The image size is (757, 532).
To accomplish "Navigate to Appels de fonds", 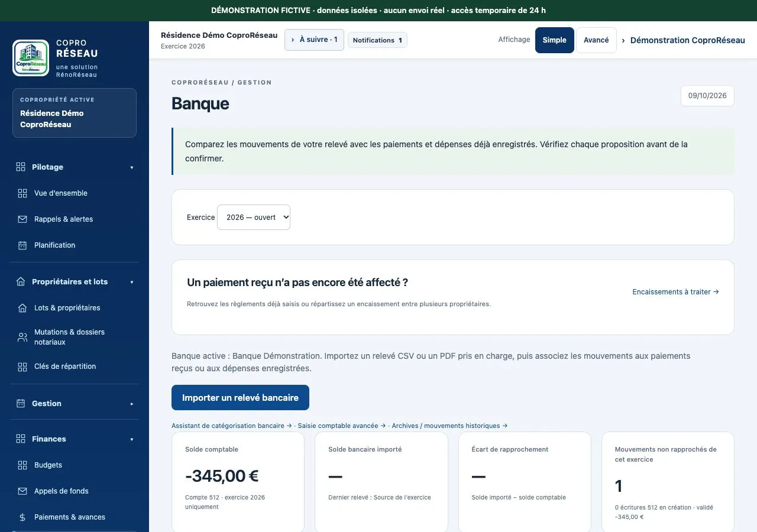I will 75,491.
